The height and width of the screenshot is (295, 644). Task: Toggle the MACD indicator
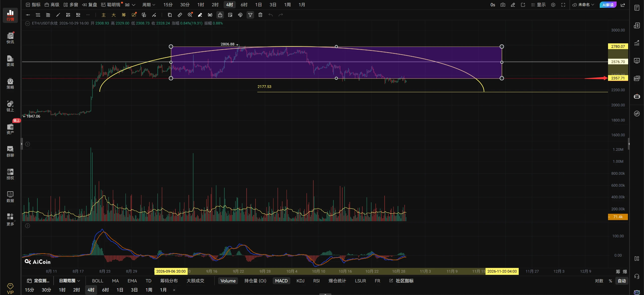281,281
